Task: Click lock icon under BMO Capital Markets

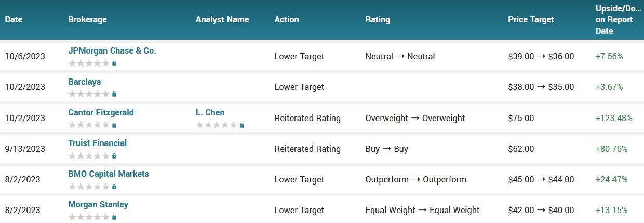Action: pyautogui.click(x=114, y=186)
